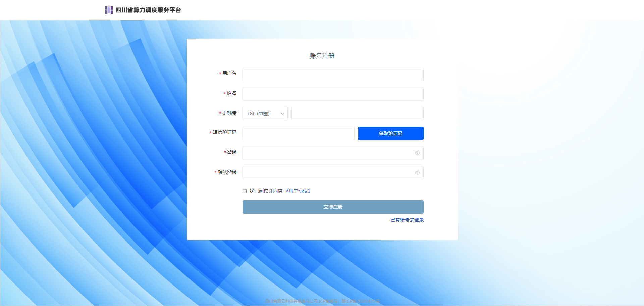644x306 pixels.
Task: Click the ICP备案 footer text
Action: (322, 301)
